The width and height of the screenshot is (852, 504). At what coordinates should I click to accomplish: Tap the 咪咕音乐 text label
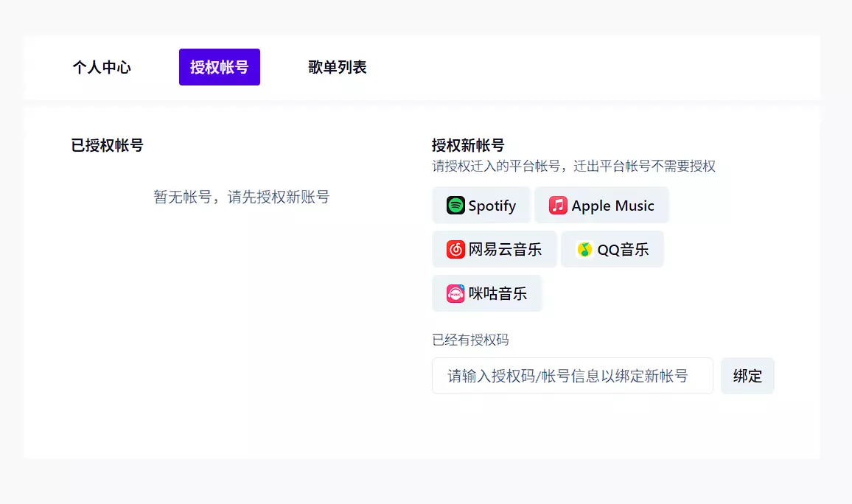(x=497, y=294)
